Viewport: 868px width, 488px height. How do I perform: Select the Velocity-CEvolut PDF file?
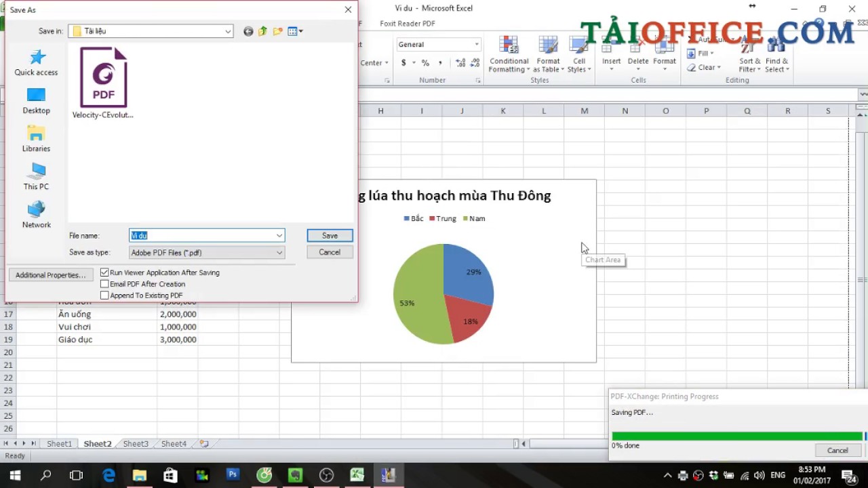point(103,83)
